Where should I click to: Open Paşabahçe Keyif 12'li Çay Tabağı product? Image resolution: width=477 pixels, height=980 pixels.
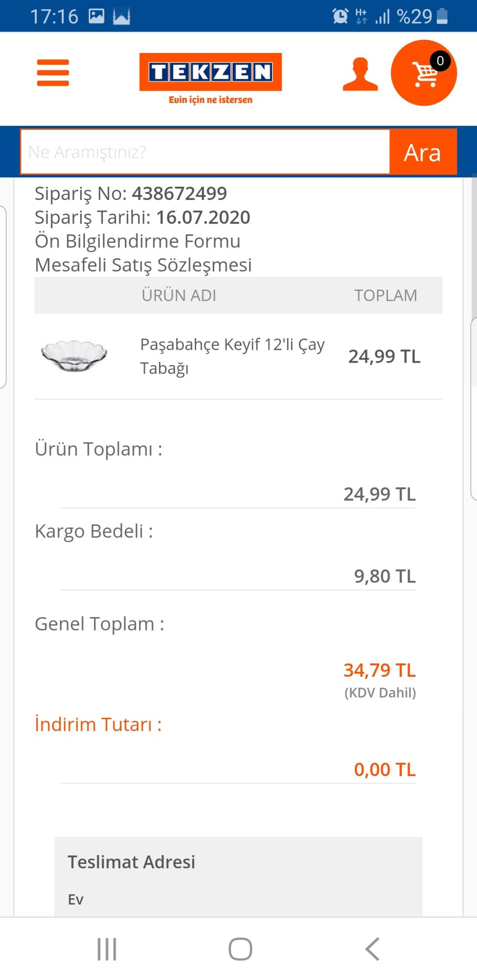[232, 356]
